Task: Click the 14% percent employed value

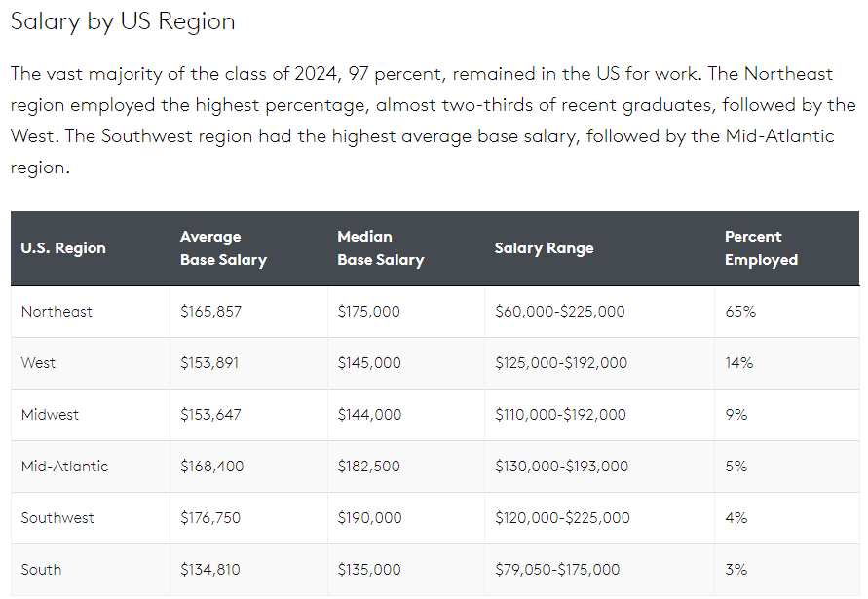Action: (x=738, y=363)
